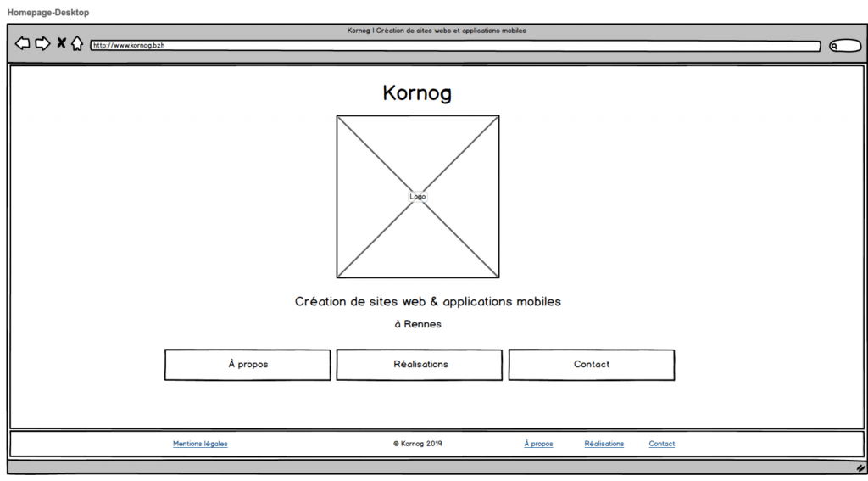Click the Logo image placeholder
868x481 pixels.
point(418,197)
